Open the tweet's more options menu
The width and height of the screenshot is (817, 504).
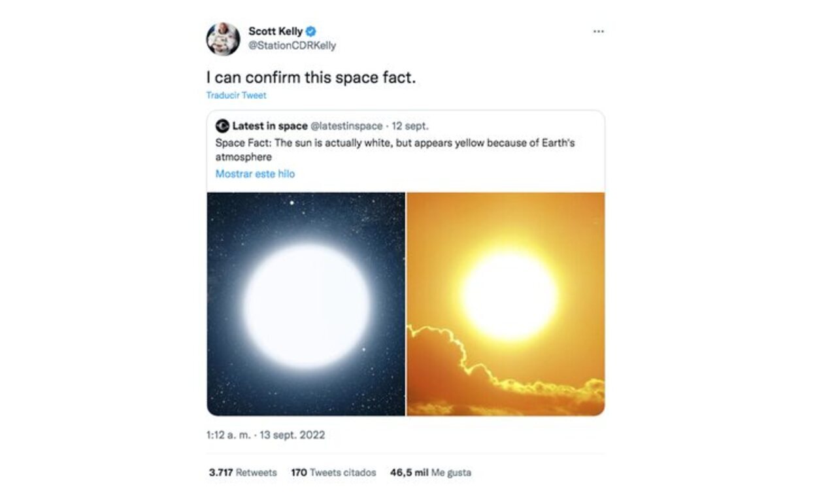tap(599, 30)
